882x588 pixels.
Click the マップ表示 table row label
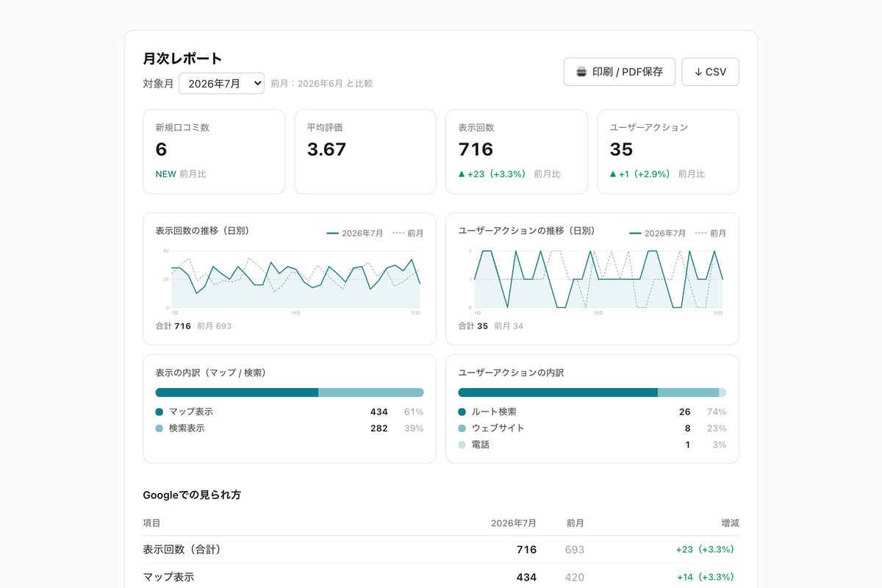168,577
